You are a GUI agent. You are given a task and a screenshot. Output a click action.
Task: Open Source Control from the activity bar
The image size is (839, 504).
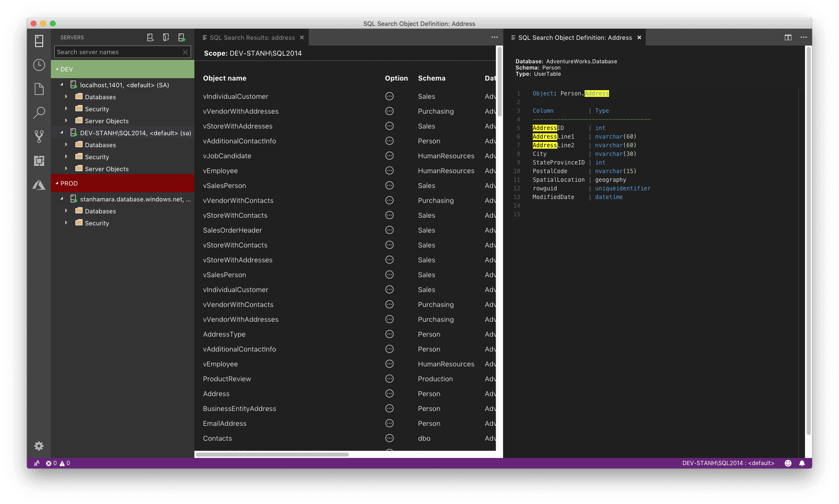tap(39, 137)
